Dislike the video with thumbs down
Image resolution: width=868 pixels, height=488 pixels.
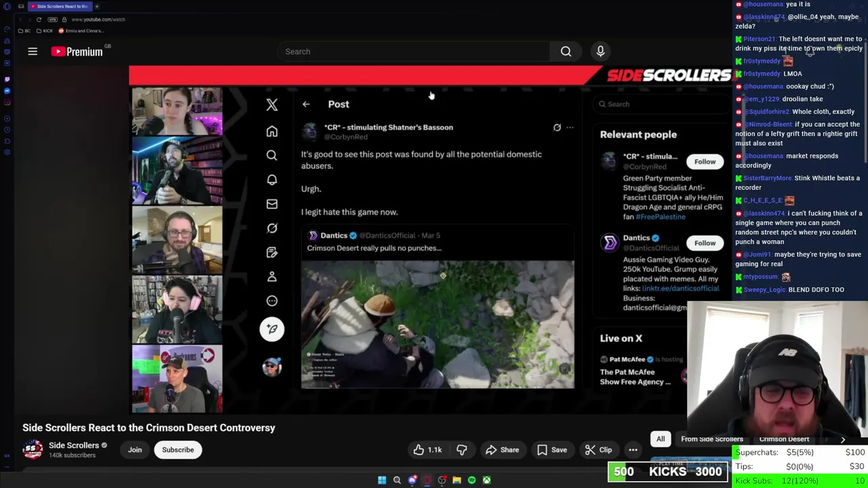(x=462, y=450)
